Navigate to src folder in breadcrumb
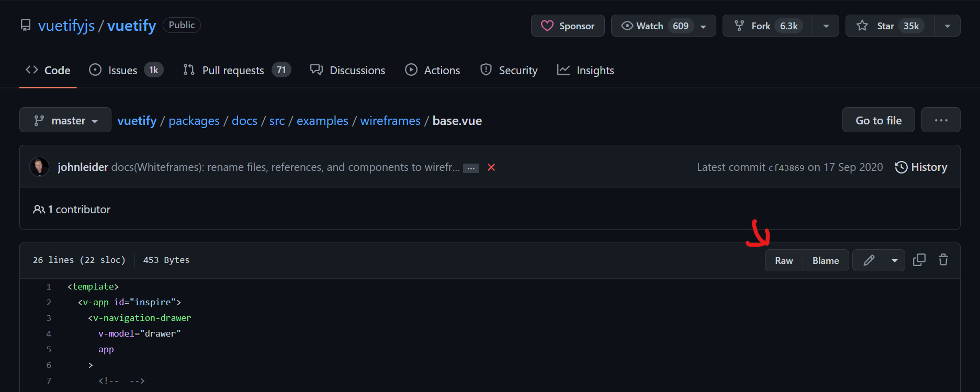This screenshot has height=392, width=980. (x=277, y=121)
